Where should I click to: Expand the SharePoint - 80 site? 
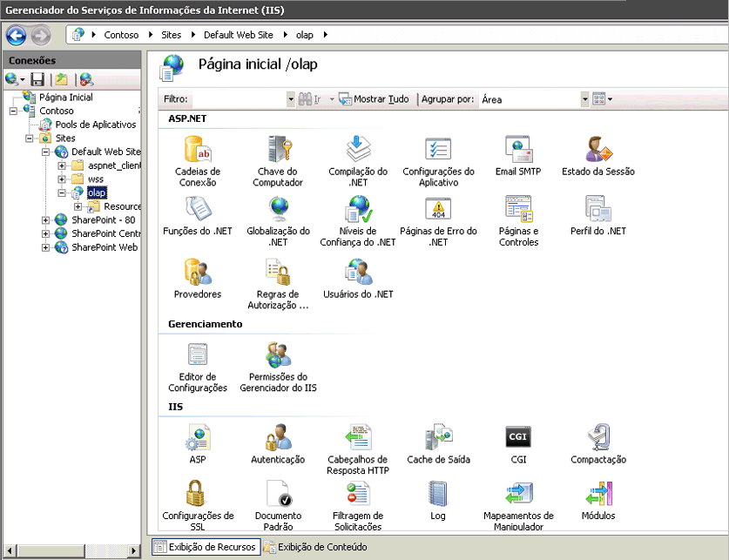(45, 219)
